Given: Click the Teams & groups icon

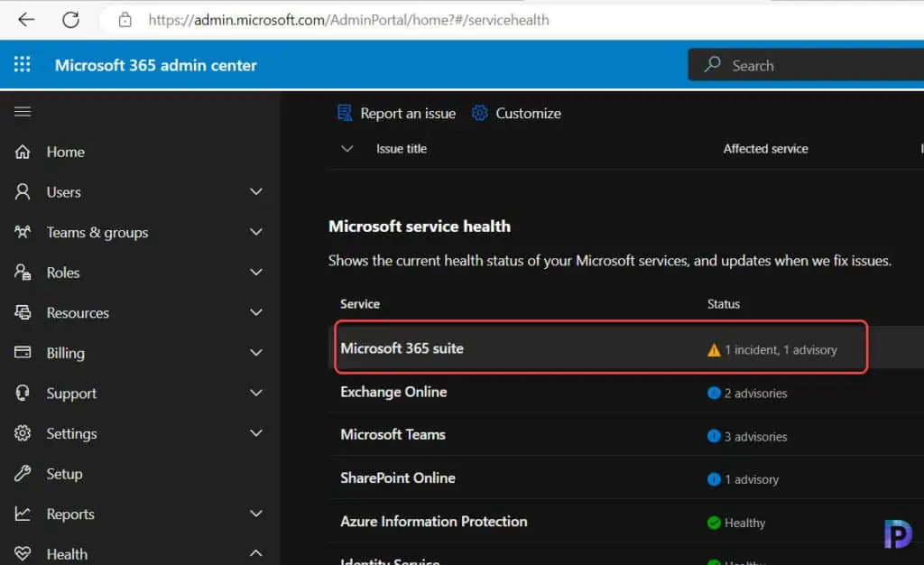Looking at the screenshot, I should [23, 232].
